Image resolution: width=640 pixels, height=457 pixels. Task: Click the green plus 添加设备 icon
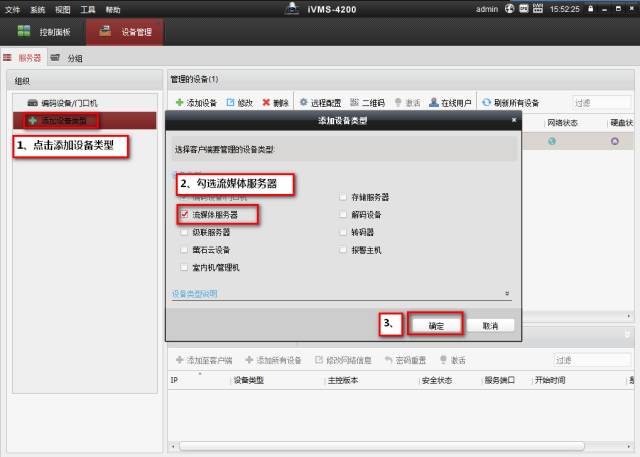click(x=179, y=102)
